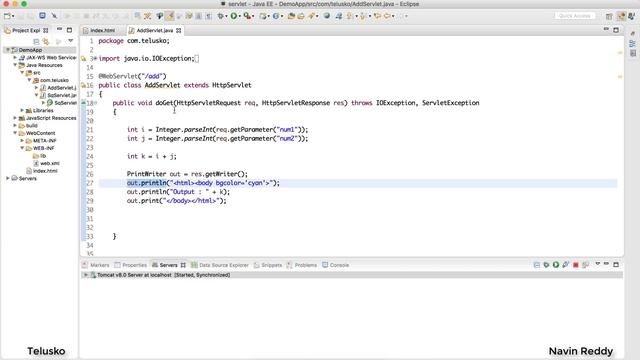The width and height of the screenshot is (640, 360).
Task: Expand the JavaScript Resources node
Action: (x=15, y=118)
